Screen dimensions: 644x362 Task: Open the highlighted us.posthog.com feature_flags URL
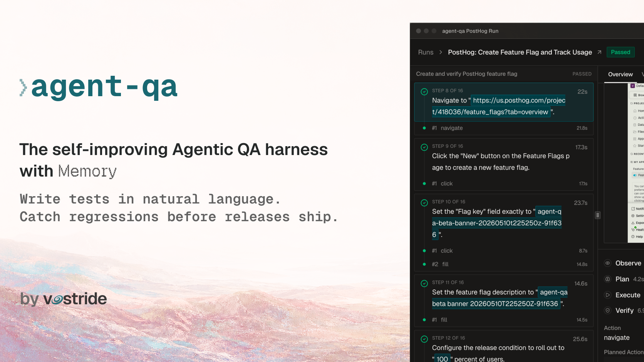(499, 106)
